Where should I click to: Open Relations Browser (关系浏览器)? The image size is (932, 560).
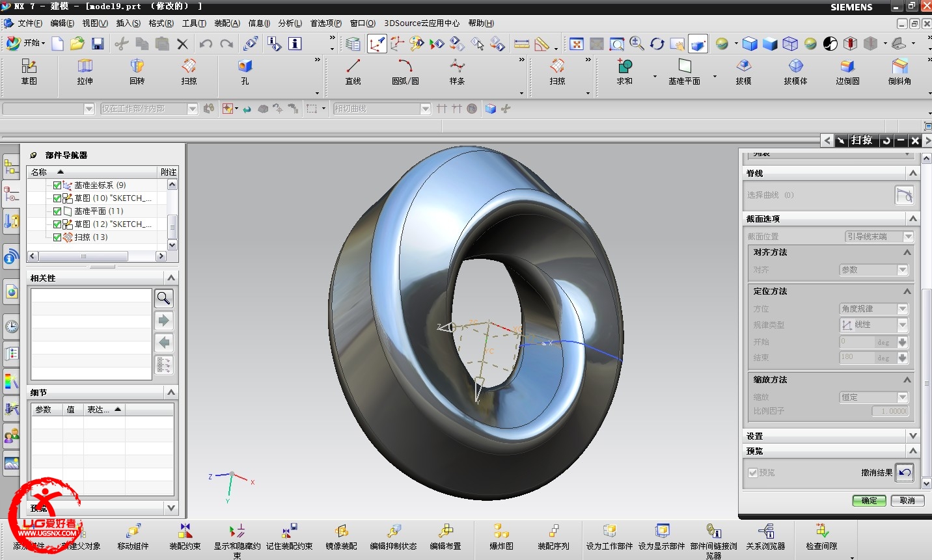(765, 537)
